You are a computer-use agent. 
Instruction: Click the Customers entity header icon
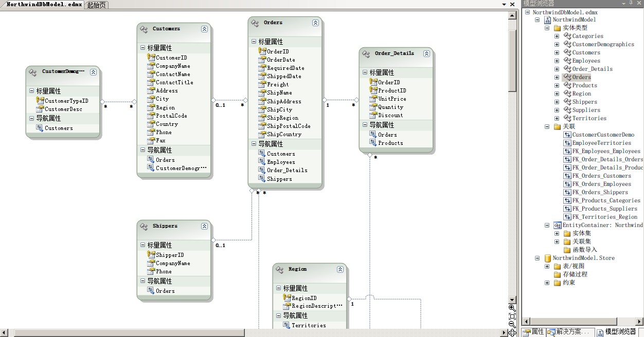(145, 29)
